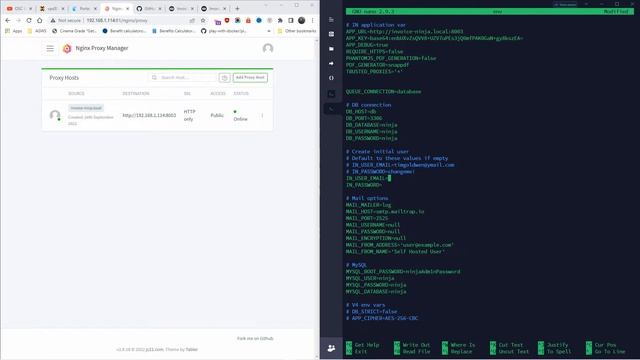The width and height of the screenshot is (640, 360).
Task: Click the browser profile avatar
Action: tap(302, 20)
